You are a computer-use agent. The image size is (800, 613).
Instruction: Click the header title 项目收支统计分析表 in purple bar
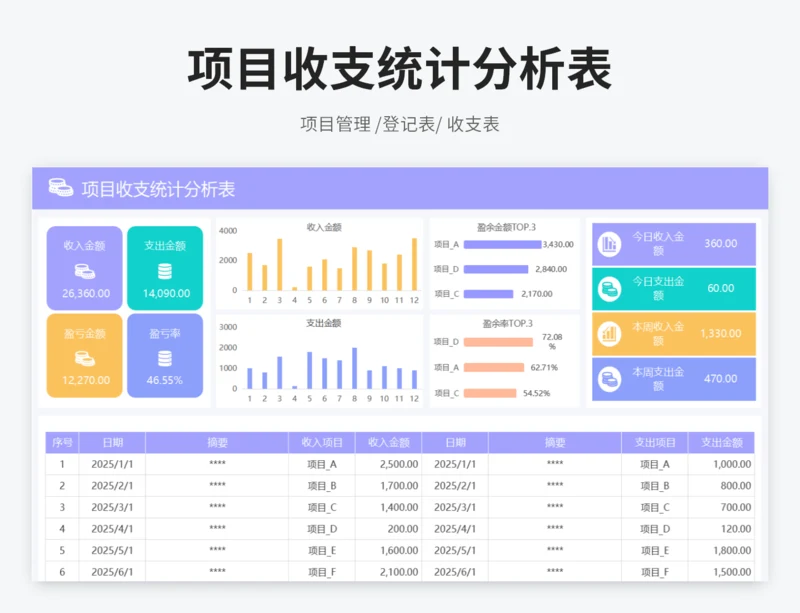158,189
